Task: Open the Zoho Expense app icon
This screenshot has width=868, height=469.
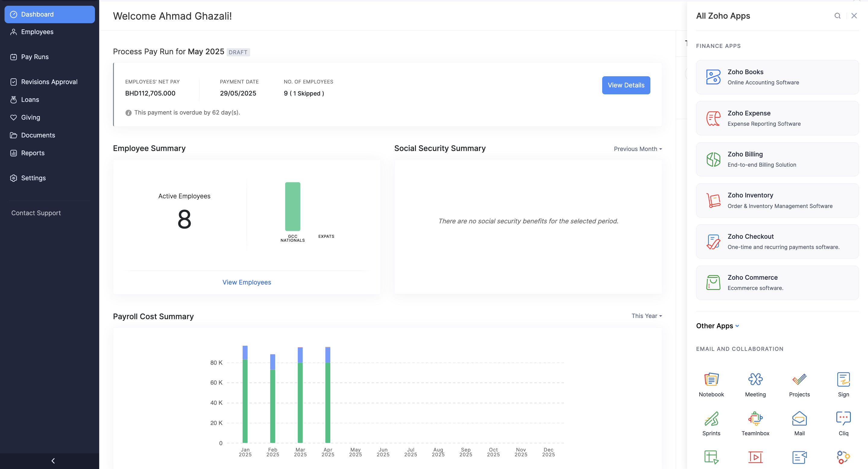Action: tap(713, 118)
